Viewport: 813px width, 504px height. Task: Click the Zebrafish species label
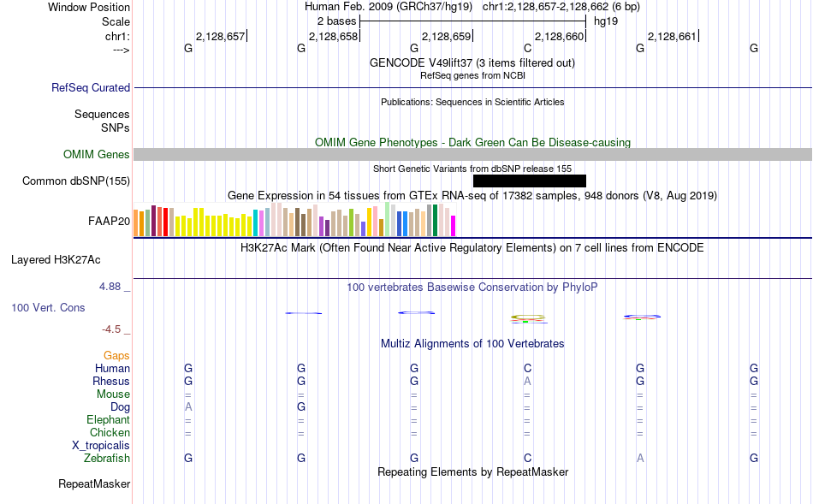(107, 459)
